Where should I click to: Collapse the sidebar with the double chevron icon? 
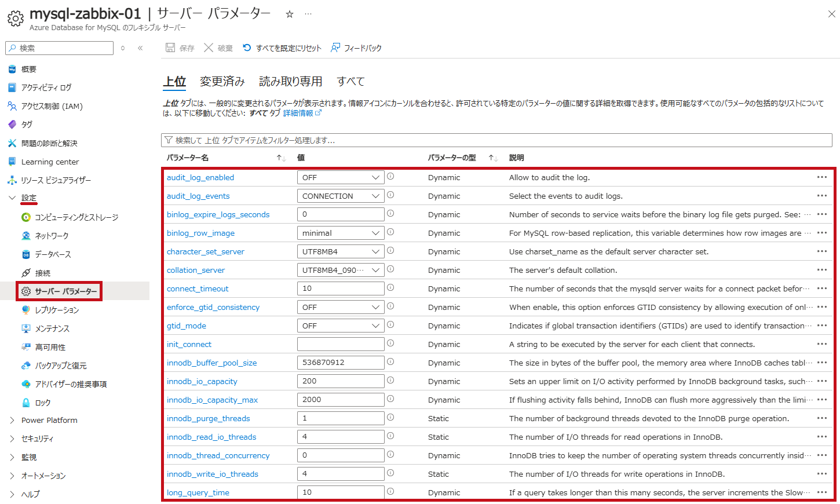pyautogui.click(x=140, y=48)
